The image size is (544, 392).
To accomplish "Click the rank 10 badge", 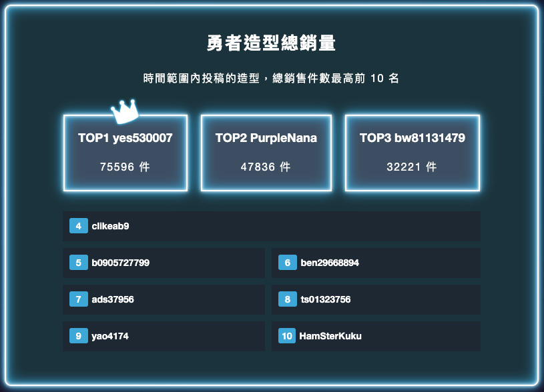I will click(287, 336).
